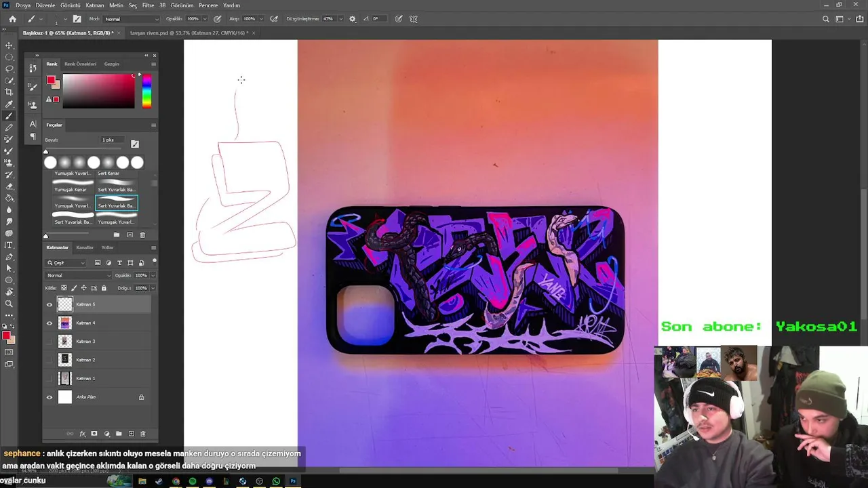Screen dimensions: 868x488
Task: Select the Pencil tool
Action: [9, 127]
